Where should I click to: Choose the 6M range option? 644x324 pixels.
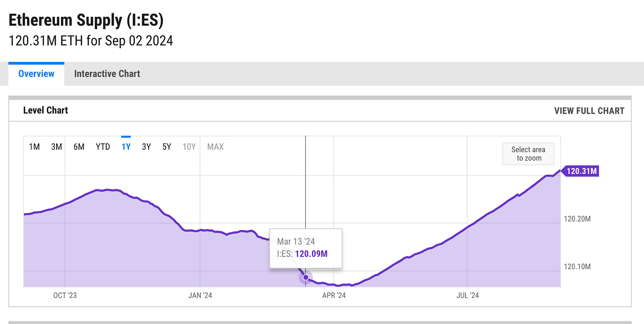pos(79,147)
